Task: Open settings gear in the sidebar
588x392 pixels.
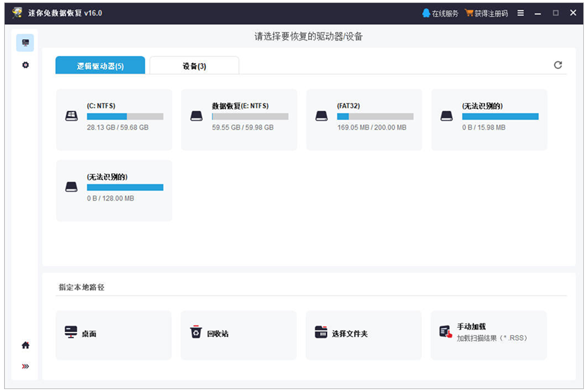Action: 25,65
